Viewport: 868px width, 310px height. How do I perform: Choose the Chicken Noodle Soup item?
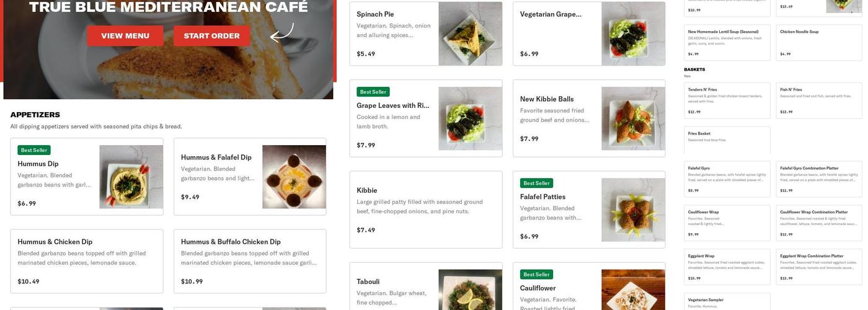(x=818, y=42)
